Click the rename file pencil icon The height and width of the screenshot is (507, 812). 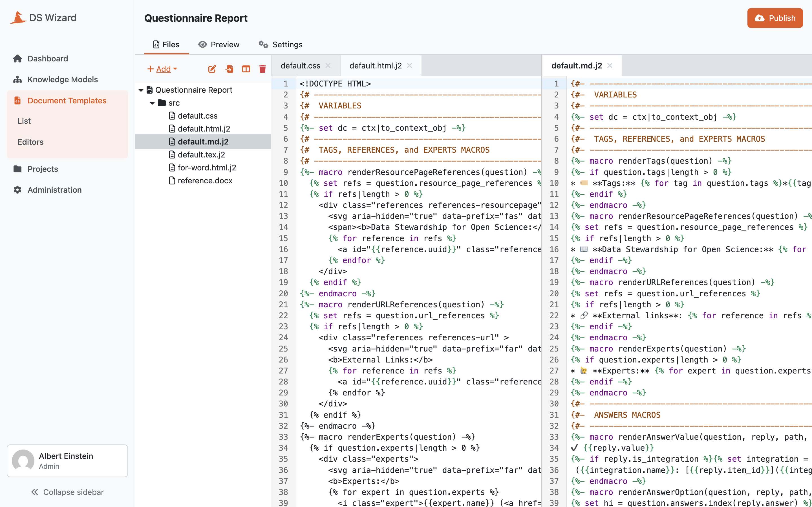coord(212,69)
